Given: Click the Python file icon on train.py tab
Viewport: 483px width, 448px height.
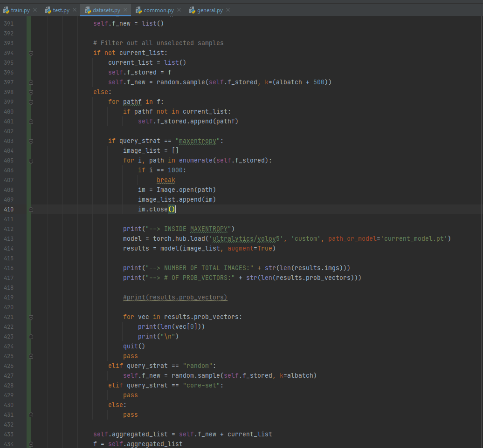Looking at the screenshot, I should point(6,10).
